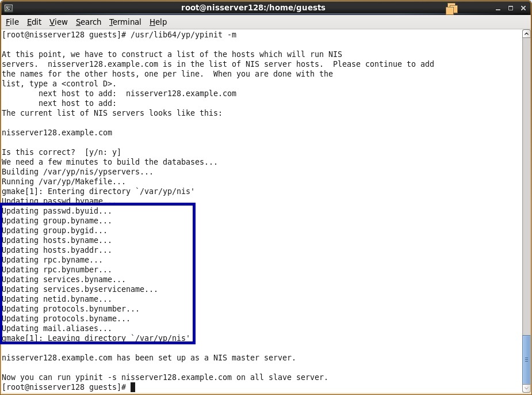Image resolution: width=532 pixels, height=395 pixels.
Task: Click the line 'Updating group.byname...'
Action: pos(57,221)
